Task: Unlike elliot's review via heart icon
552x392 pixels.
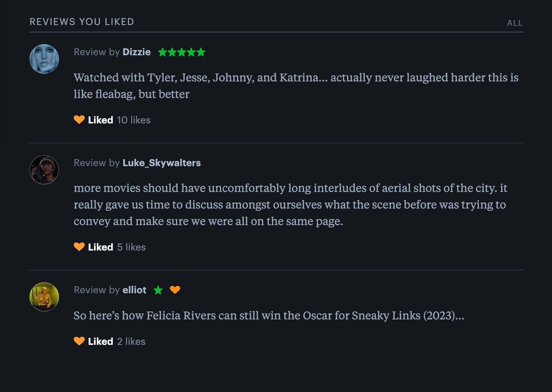Action: [79, 341]
